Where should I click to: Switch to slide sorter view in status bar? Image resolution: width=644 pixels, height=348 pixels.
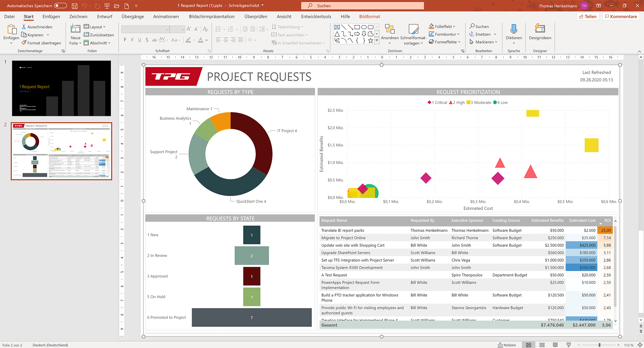tap(542, 345)
